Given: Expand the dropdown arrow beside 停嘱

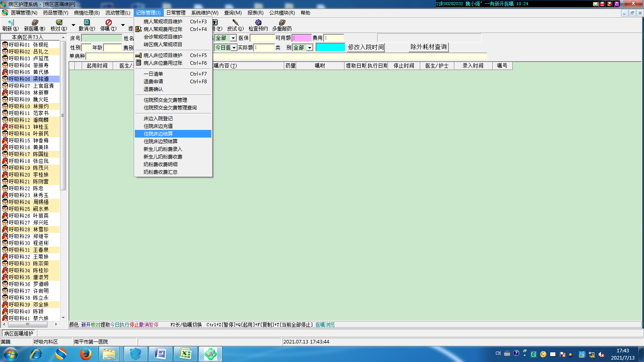Looking at the screenshot, I should pos(123,25).
